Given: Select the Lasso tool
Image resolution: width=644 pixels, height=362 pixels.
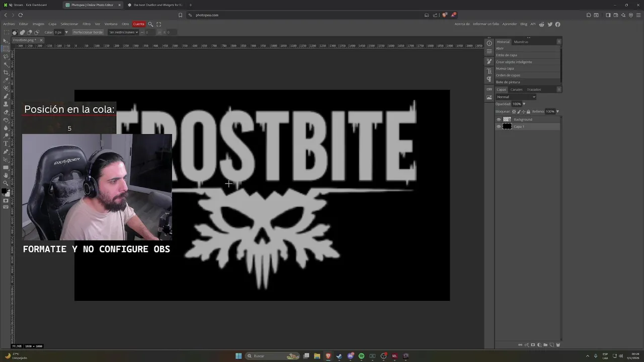Looking at the screenshot, I should click(6, 57).
